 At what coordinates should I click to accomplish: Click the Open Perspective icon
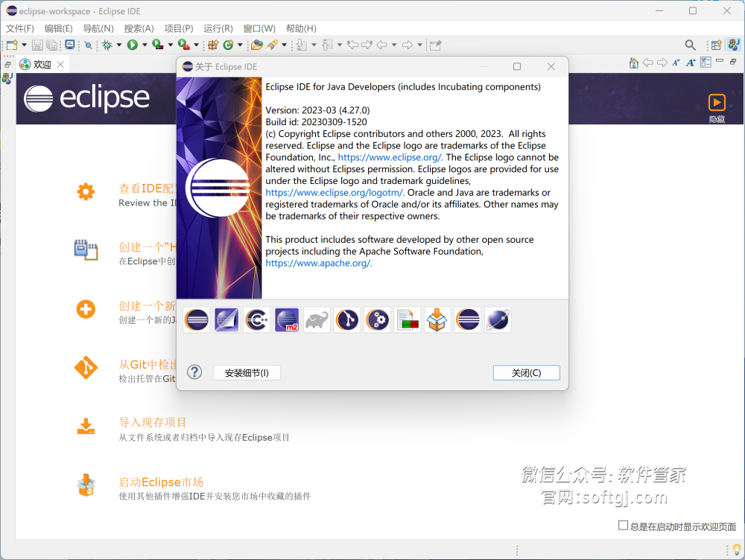(x=716, y=45)
